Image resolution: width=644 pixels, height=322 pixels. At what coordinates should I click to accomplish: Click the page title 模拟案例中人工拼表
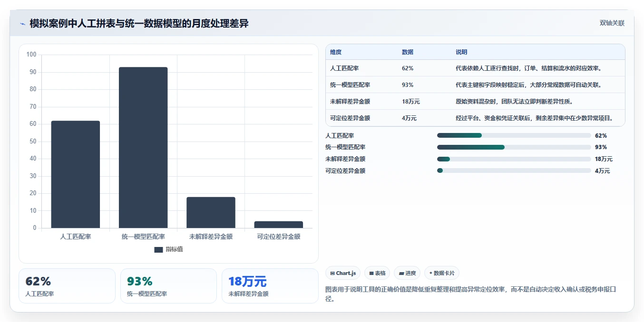click(139, 23)
